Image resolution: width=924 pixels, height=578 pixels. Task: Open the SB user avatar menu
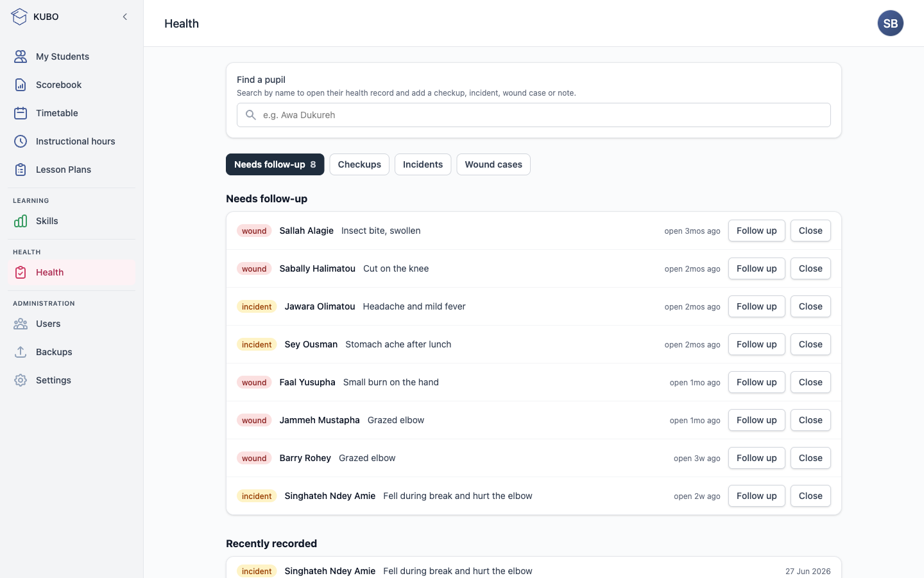[x=891, y=23]
